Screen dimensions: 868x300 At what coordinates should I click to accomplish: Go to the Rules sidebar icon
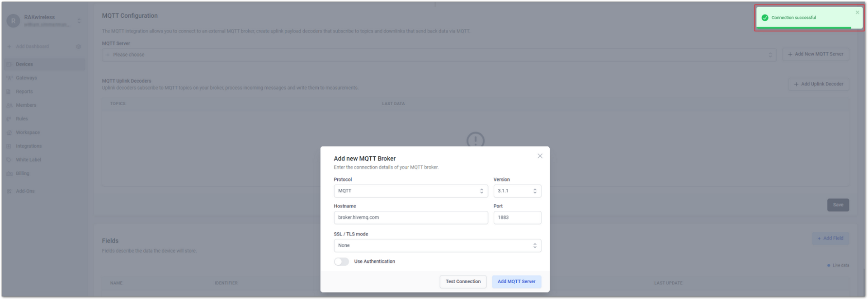click(9, 119)
